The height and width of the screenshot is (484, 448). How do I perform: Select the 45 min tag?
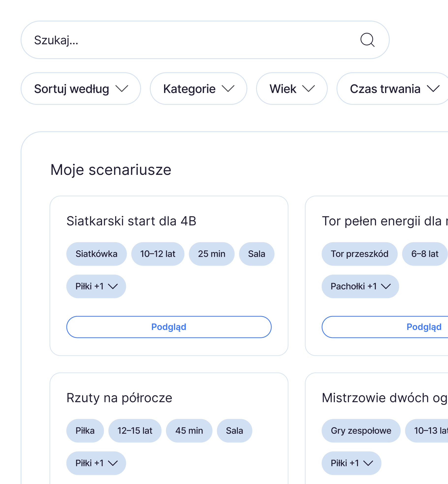coord(189,431)
